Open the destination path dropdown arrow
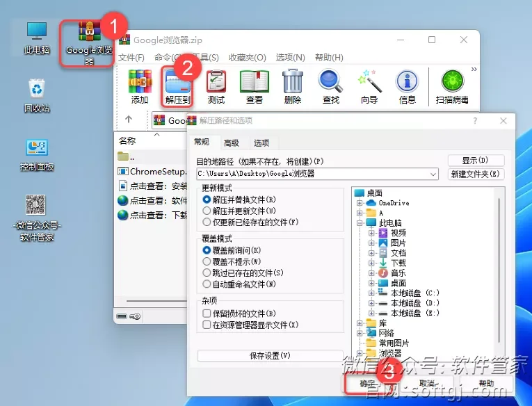 click(433, 174)
